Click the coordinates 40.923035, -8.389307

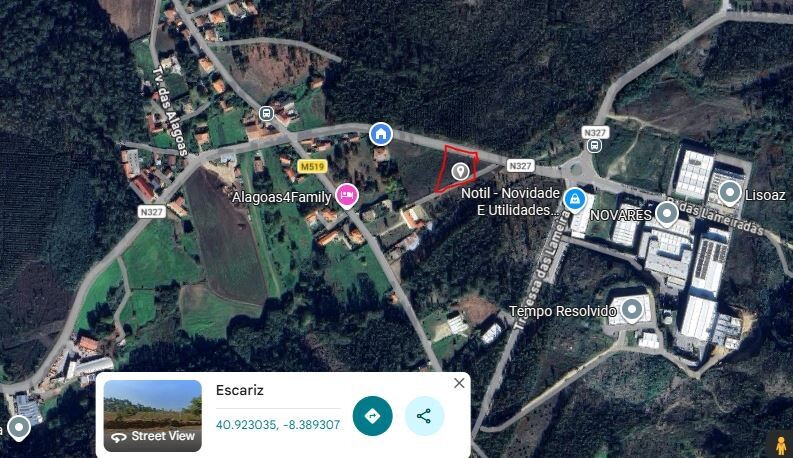[x=278, y=425]
